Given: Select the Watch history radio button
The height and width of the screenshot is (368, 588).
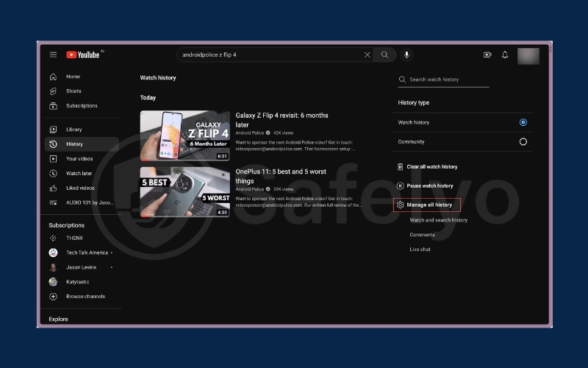Looking at the screenshot, I should click(523, 122).
